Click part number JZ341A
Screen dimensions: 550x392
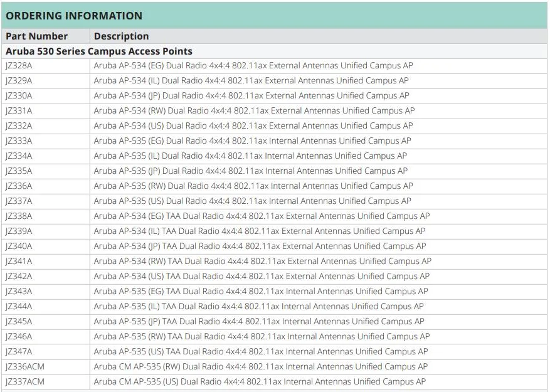point(19,262)
